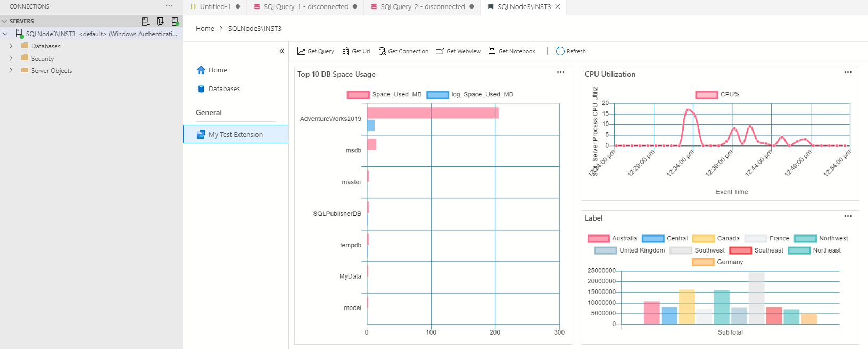The image size is (868, 349).
Task: Toggle Southeast legend swatch
Action: tap(741, 250)
